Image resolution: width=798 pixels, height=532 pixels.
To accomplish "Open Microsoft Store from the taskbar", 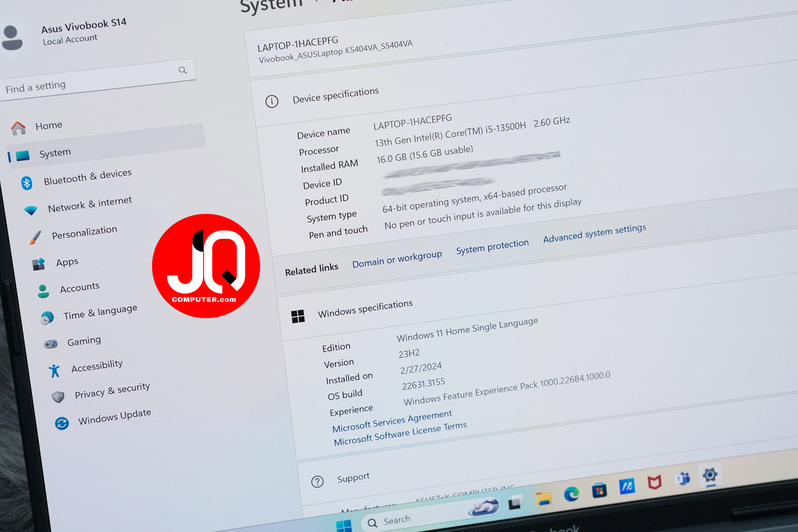I will (599, 490).
